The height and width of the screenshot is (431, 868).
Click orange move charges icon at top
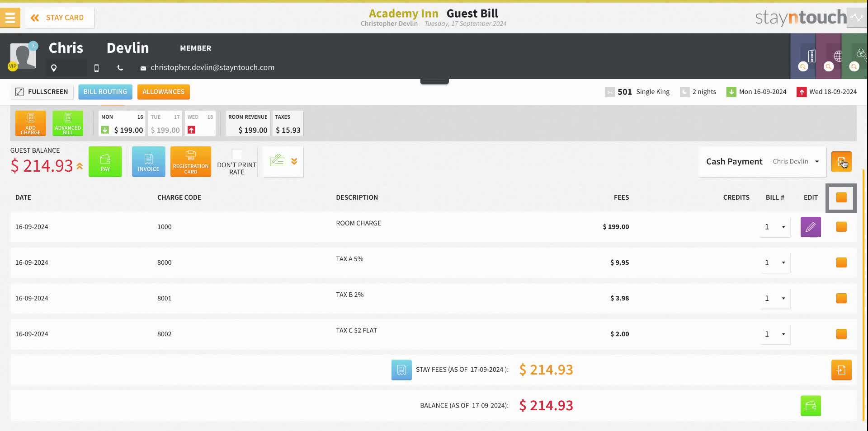click(841, 162)
